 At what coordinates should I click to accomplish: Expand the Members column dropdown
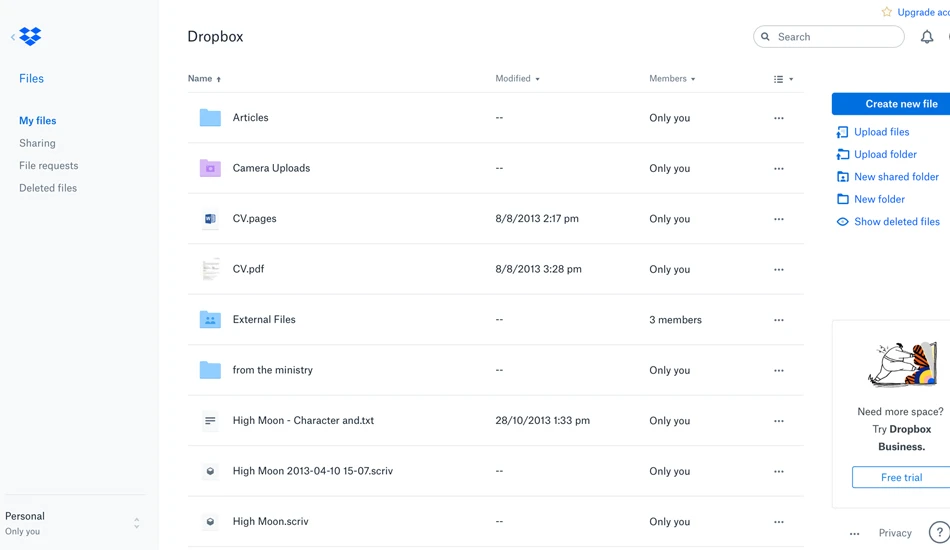click(672, 79)
